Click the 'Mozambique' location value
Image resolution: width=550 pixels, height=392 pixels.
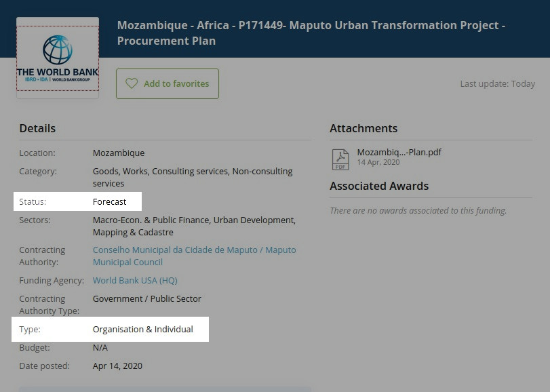pyautogui.click(x=119, y=153)
